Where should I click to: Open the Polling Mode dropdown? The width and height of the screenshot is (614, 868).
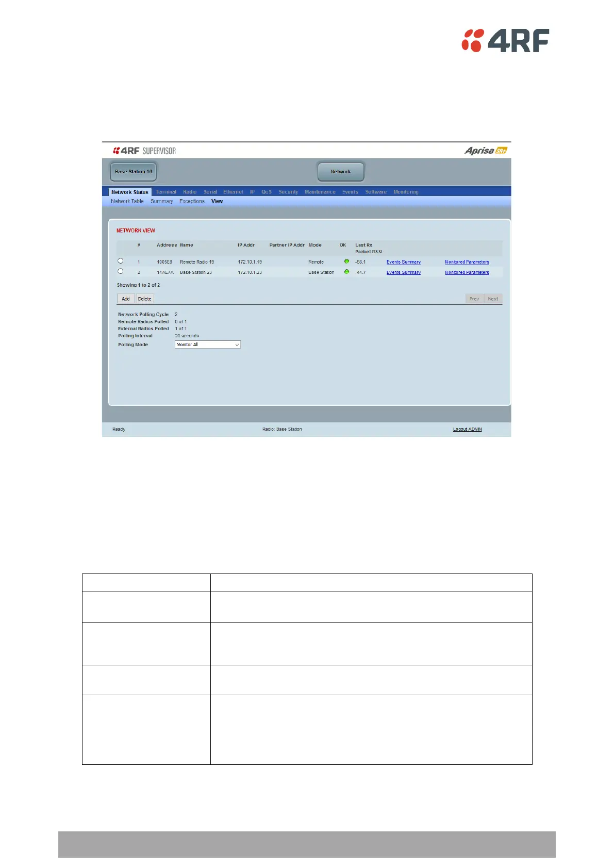coord(208,345)
